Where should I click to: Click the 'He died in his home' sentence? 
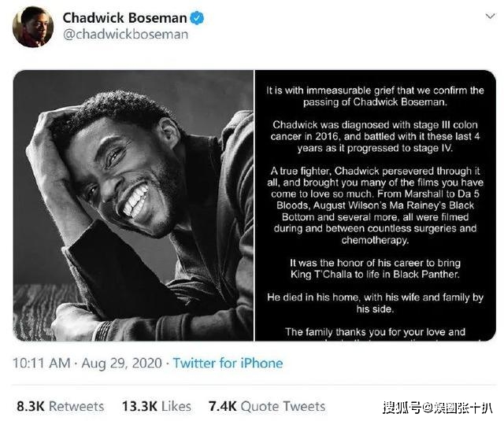(375, 303)
